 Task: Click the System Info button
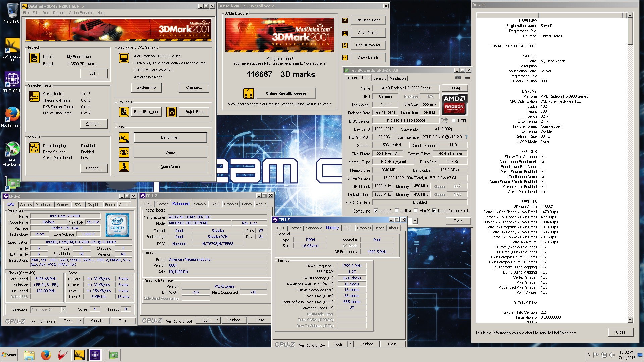[x=146, y=88]
